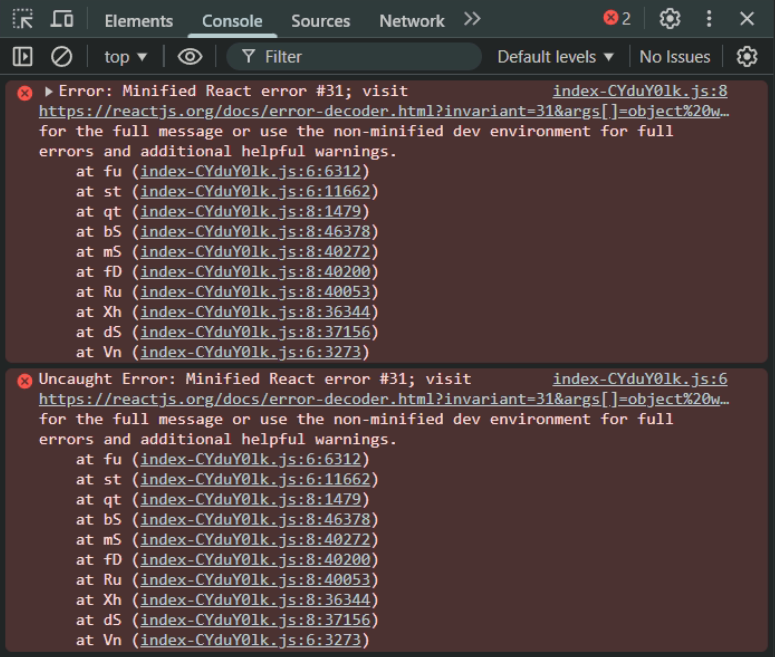Click the No Issues button
Image resolution: width=775 pixels, height=657 pixels.
pyautogui.click(x=675, y=57)
